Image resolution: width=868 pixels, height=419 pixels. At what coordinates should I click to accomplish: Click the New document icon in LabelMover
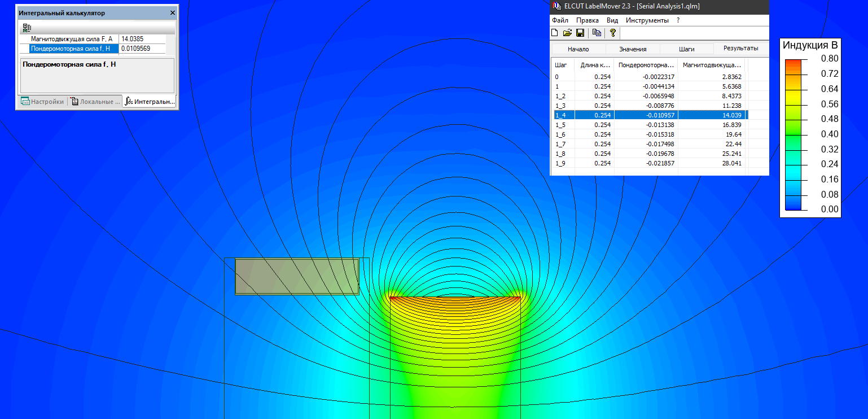pyautogui.click(x=555, y=33)
